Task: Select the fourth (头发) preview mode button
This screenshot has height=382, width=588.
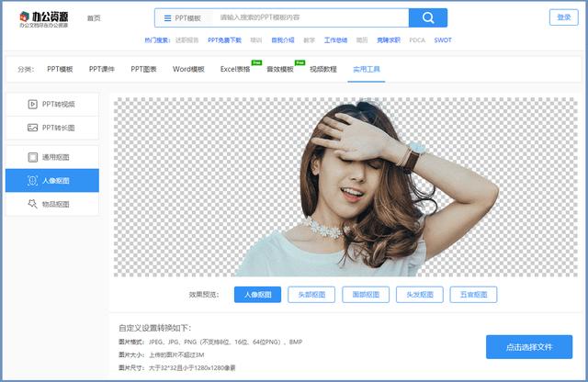Action: point(420,295)
